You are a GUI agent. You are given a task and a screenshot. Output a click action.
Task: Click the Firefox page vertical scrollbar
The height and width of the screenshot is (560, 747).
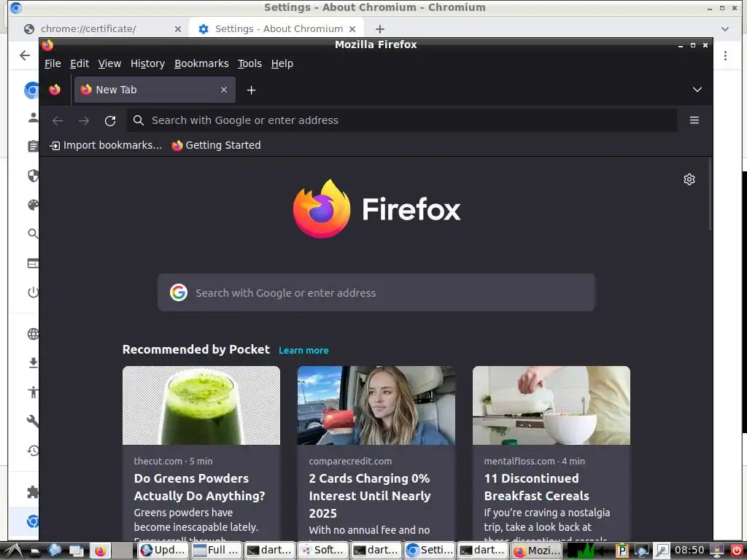tap(710, 195)
